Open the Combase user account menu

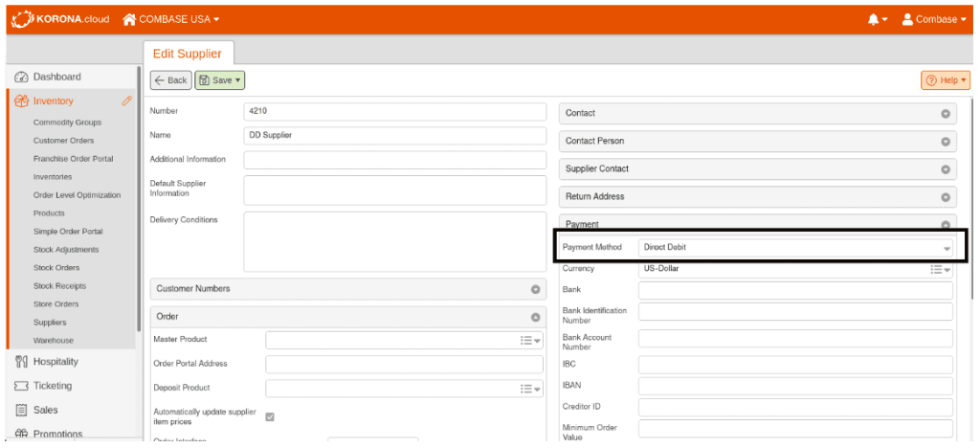pyautogui.click(x=934, y=19)
